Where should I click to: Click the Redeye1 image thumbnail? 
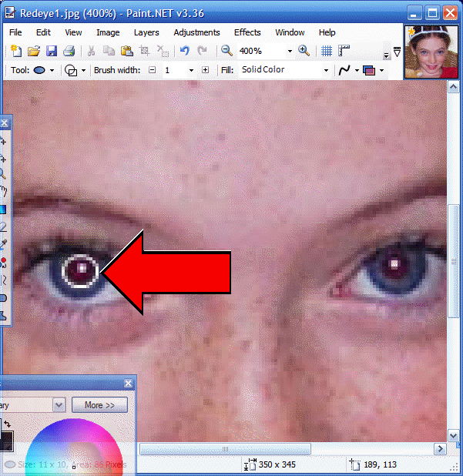425,52
